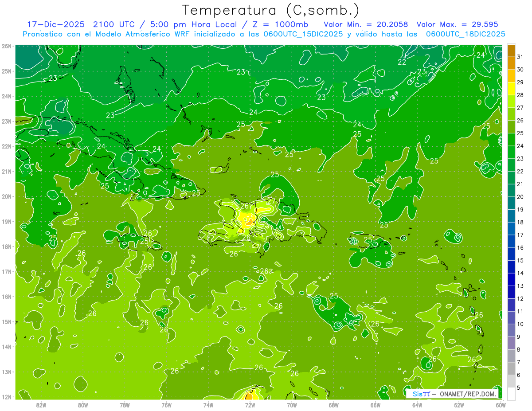Click the "72W" longitude axis label
Screen dimensions: 532x411
[x=250, y=405]
